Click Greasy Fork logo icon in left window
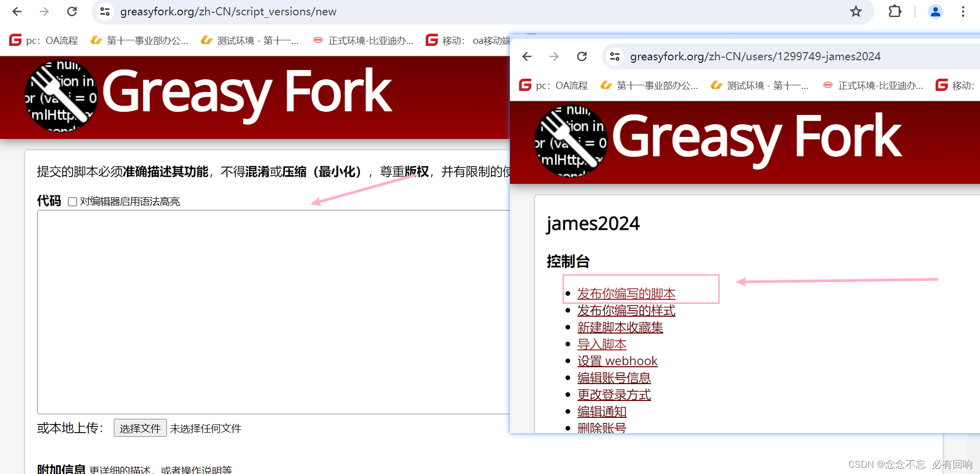 61,96
